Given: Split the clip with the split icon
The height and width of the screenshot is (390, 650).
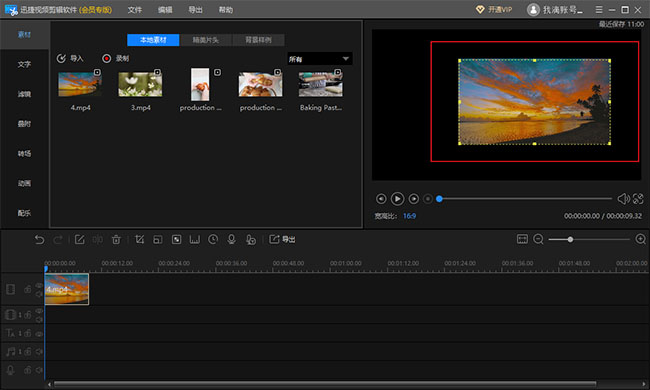Looking at the screenshot, I should pyautogui.click(x=97, y=240).
